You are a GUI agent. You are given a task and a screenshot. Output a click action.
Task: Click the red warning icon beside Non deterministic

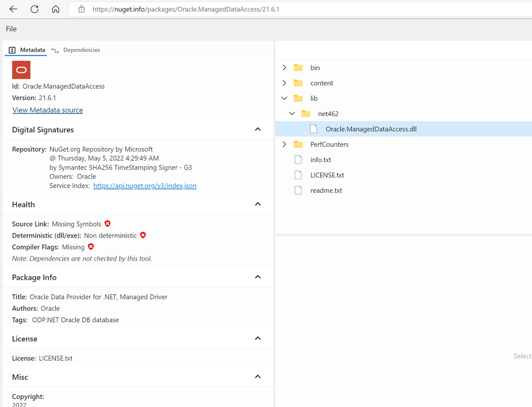click(x=143, y=235)
